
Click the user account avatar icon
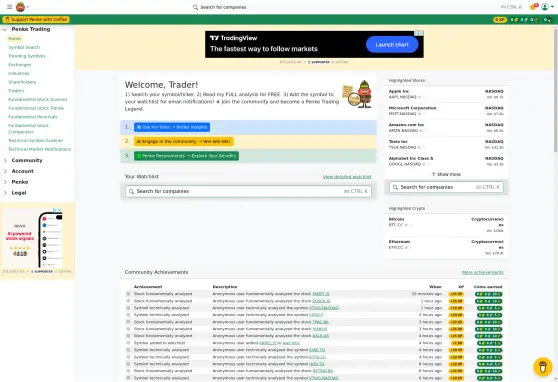(545, 7)
